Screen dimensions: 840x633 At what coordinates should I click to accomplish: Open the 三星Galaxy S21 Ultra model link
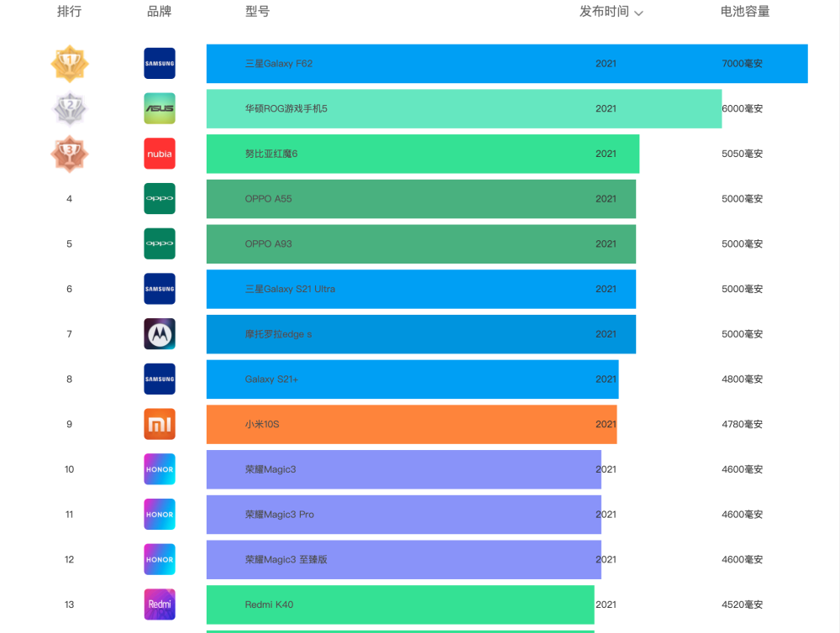point(290,289)
